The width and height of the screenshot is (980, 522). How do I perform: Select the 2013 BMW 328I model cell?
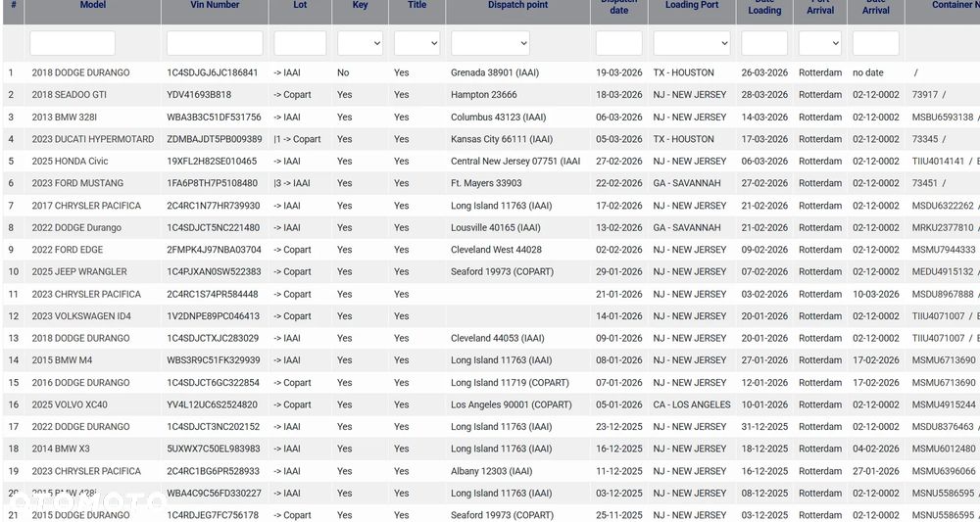pos(65,117)
